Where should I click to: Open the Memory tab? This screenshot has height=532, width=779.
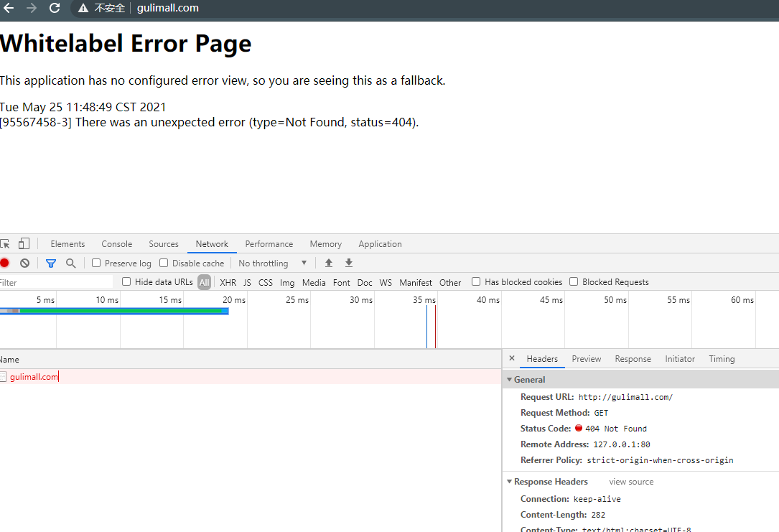[x=325, y=244]
